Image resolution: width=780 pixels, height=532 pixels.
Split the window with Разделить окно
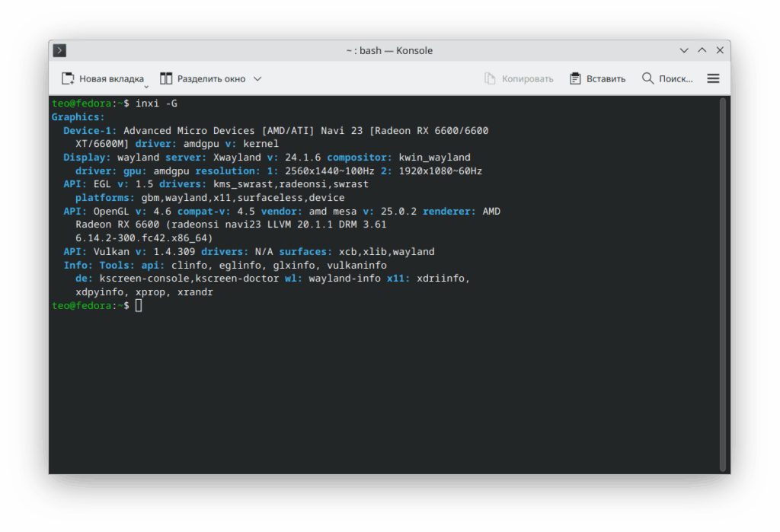203,78
